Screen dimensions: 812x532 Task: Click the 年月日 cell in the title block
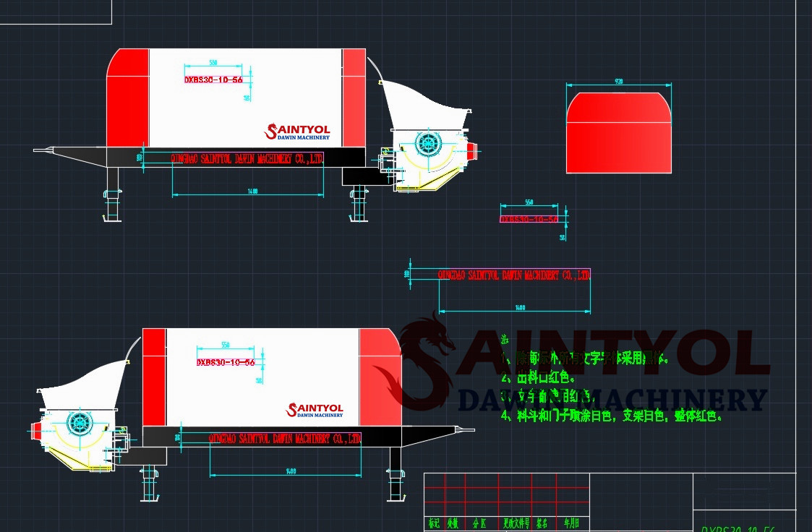pos(571,523)
